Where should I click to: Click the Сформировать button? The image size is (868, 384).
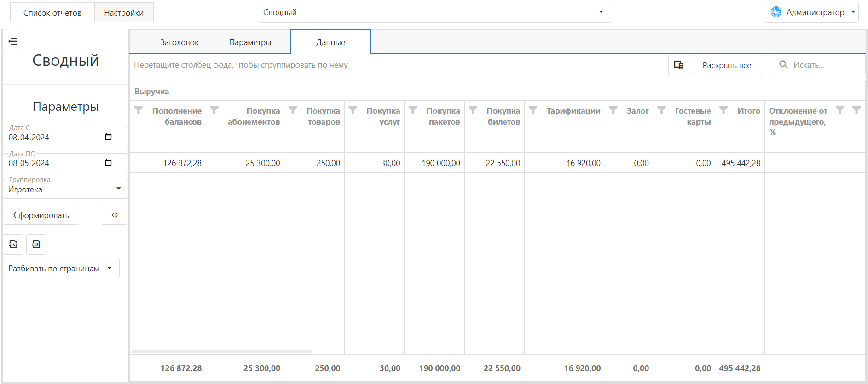[41, 215]
